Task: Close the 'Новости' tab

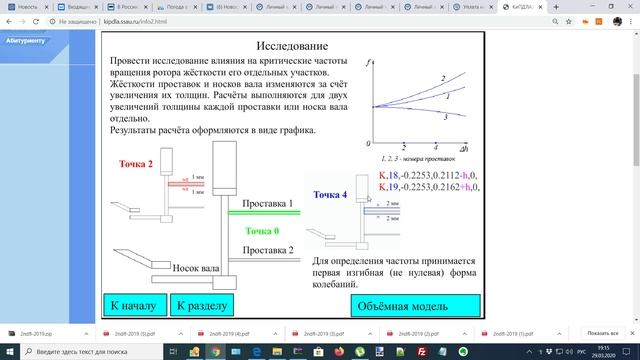Action: point(47,7)
